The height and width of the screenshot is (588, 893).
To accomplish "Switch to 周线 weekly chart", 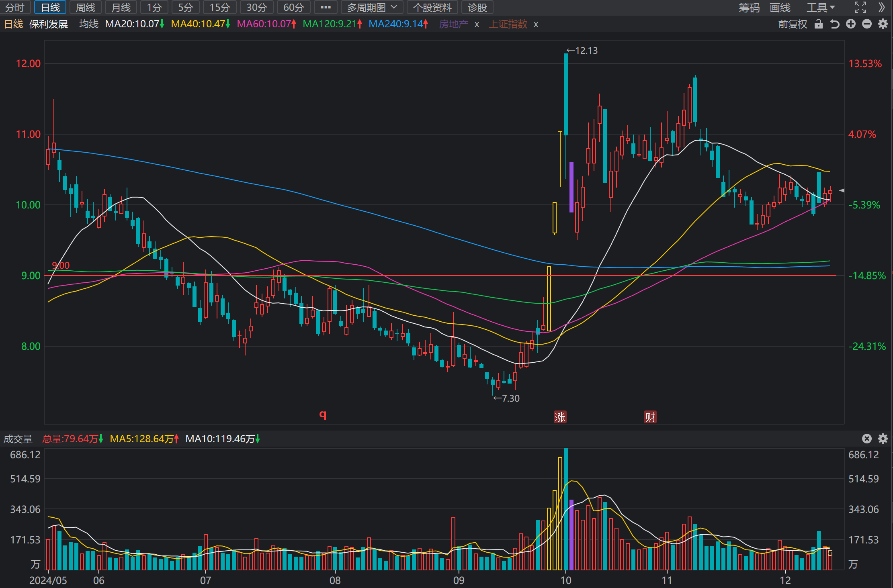I will (x=85, y=7).
